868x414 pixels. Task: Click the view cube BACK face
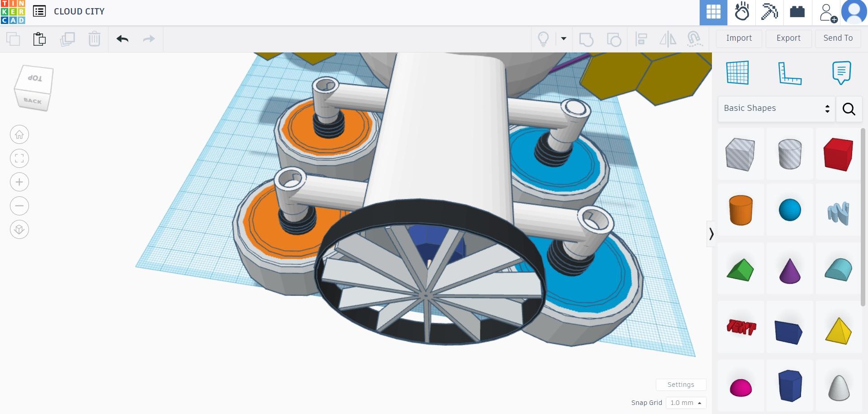33,100
